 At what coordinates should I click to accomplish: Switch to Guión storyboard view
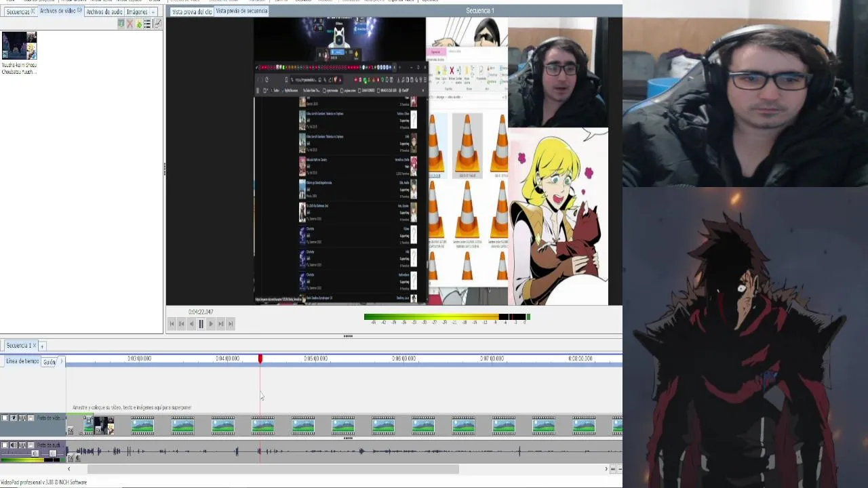[49, 362]
